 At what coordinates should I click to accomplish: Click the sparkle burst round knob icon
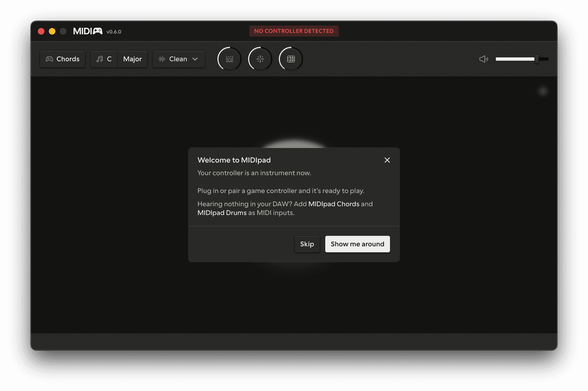coord(260,59)
